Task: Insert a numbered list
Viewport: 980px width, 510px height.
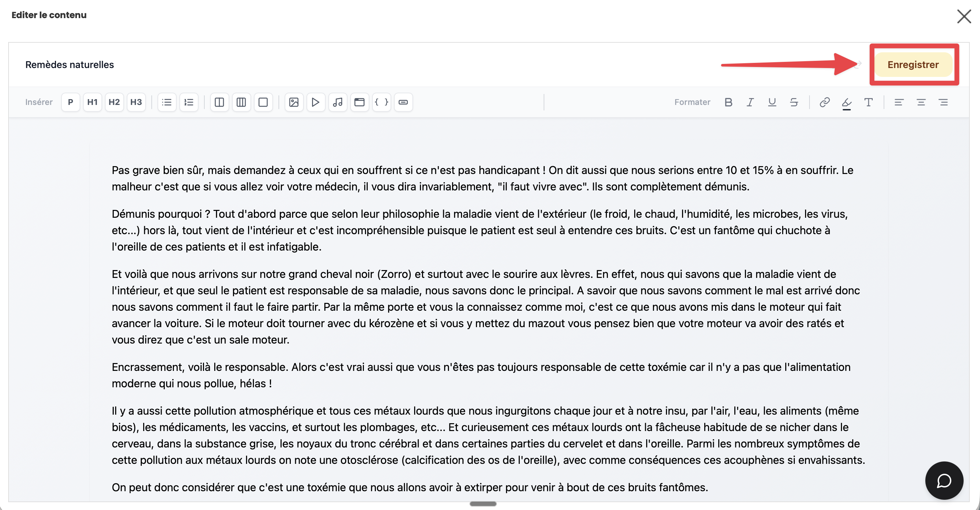Action: point(189,102)
